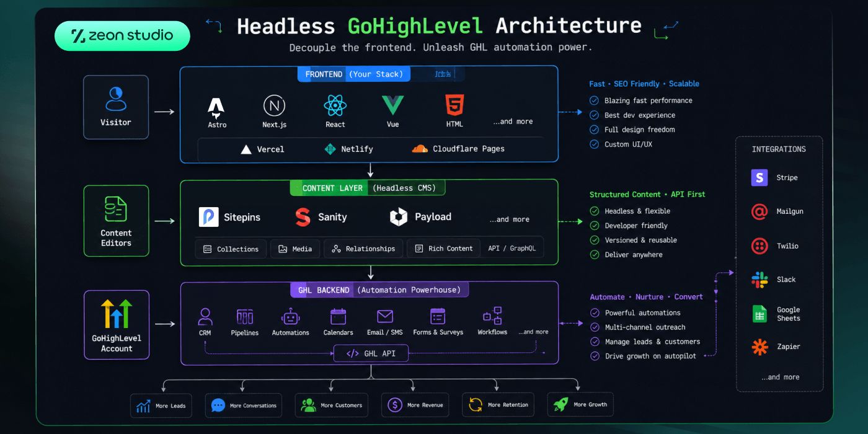This screenshot has width=868, height=434.
Task: Click the GHL API button
Action: tap(370, 354)
